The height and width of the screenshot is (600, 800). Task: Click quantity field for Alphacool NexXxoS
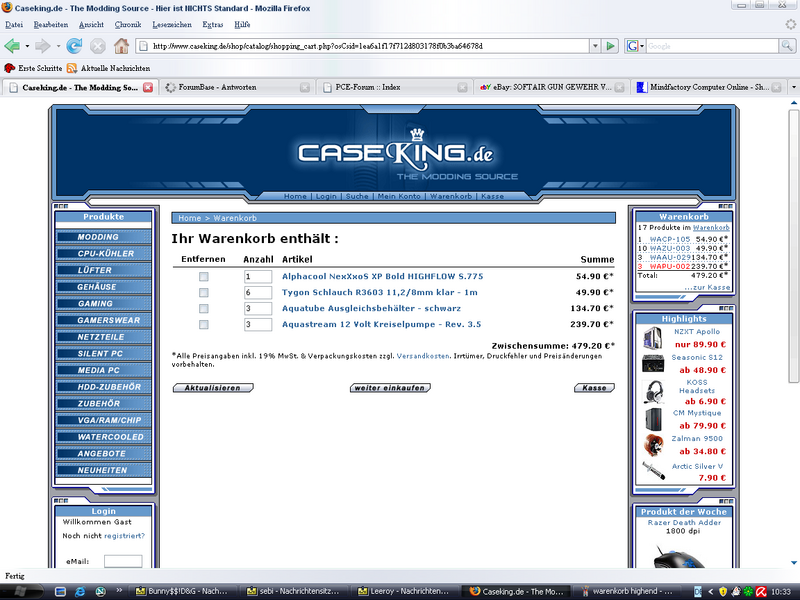(258, 277)
